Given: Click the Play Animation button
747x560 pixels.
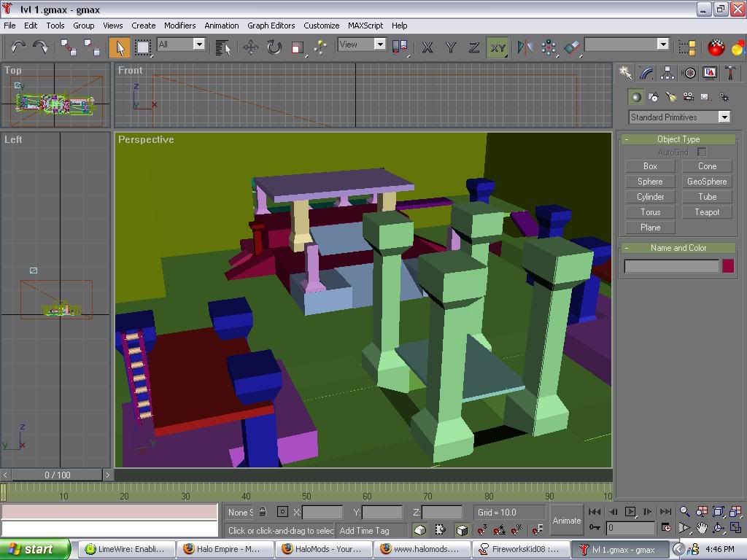Looking at the screenshot, I should tap(630, 511).
